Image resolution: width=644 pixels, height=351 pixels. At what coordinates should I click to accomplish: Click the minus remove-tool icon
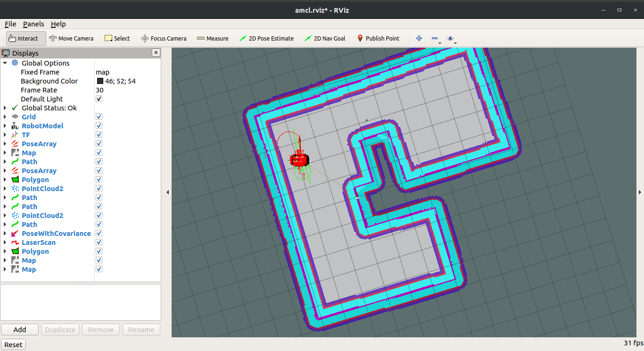pos(435,38)
